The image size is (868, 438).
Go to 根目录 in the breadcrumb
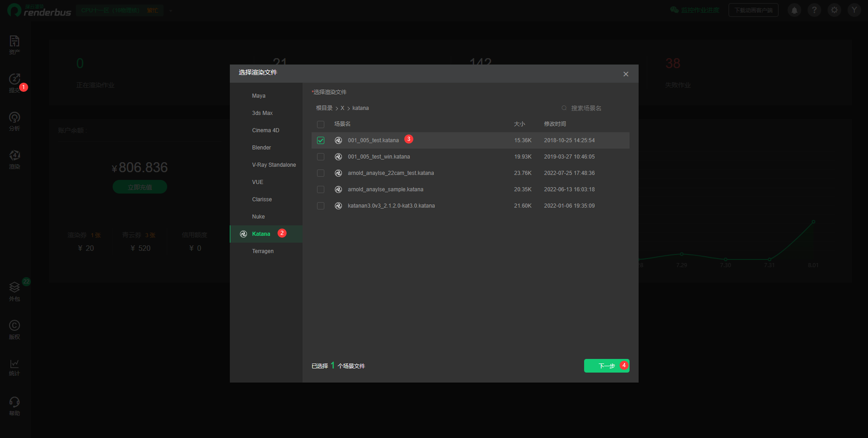point(324,108)
